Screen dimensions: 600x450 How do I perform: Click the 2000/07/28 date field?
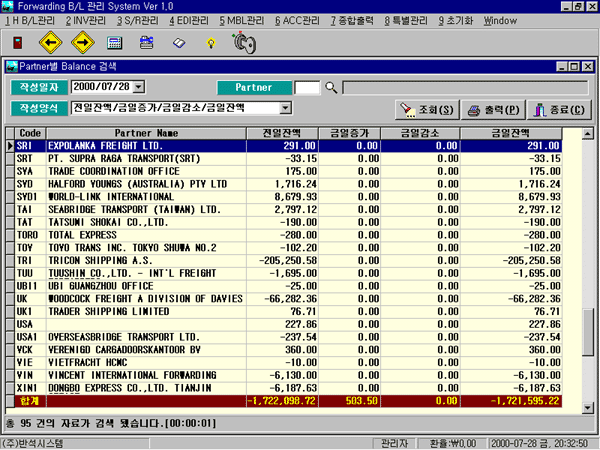point(102,87)
